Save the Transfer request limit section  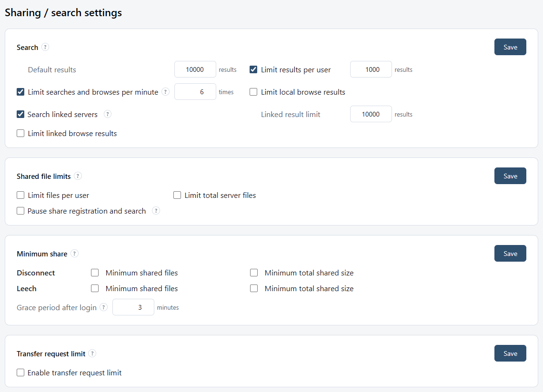(510, 353)
